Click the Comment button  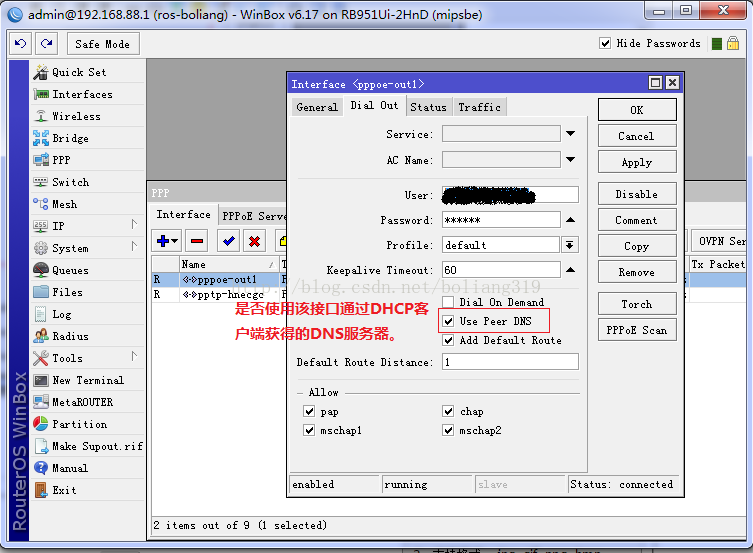pos(637,220)
